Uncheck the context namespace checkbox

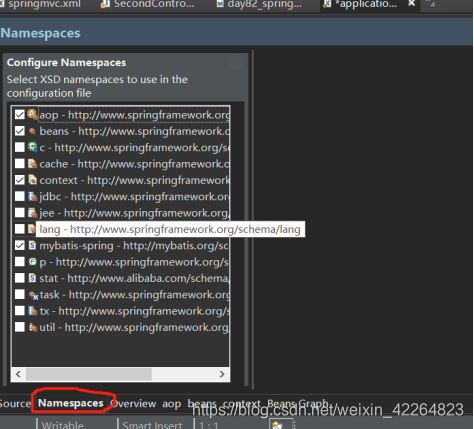(20, 180)
